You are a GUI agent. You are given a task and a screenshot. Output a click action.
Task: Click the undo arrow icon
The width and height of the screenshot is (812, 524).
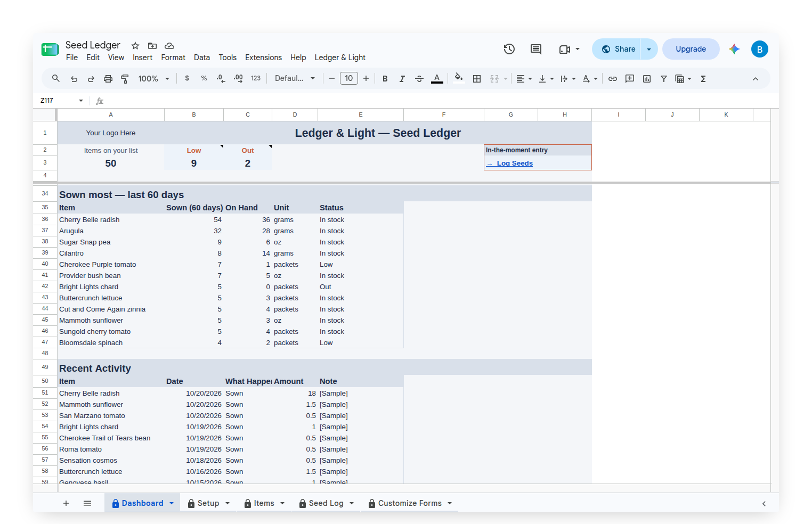pyautogui.click(x=74, y=79)
